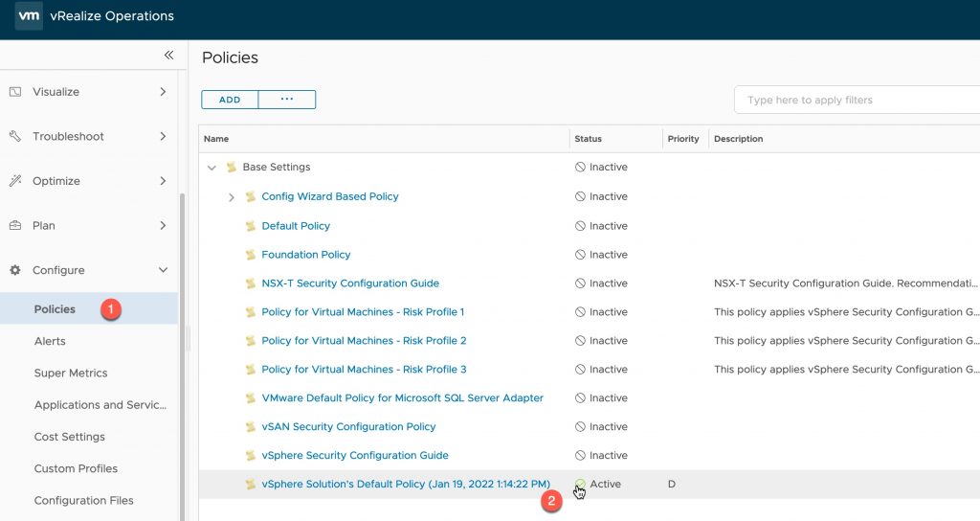Click the inactive status icon for Base Settings

pos(580,167)
